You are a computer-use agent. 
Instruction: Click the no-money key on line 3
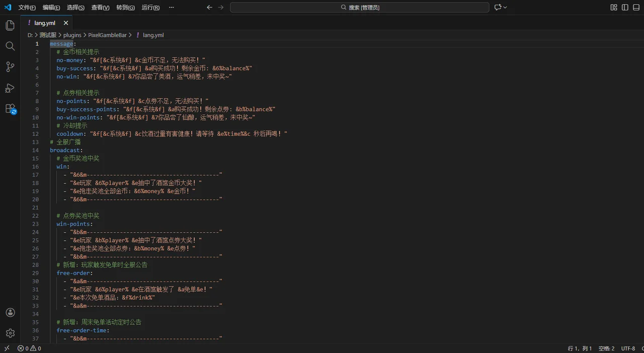point(70,60)
